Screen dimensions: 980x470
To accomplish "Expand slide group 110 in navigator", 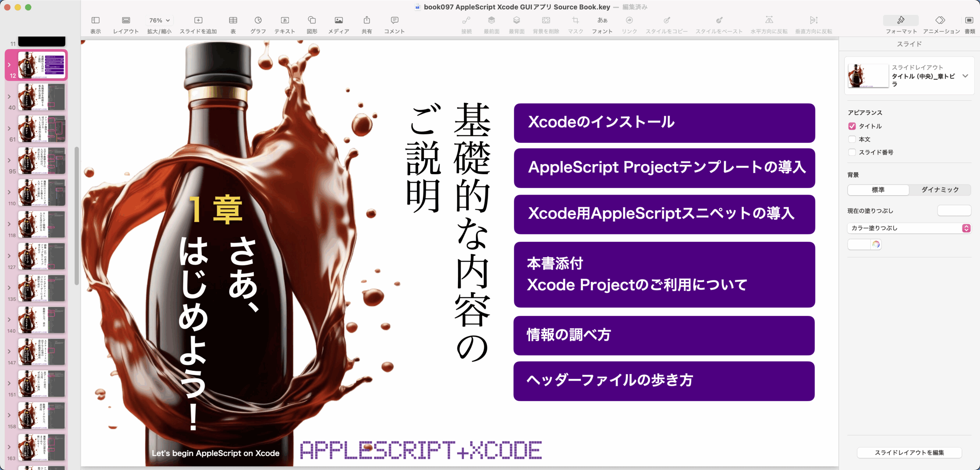I will coord(9,192).
